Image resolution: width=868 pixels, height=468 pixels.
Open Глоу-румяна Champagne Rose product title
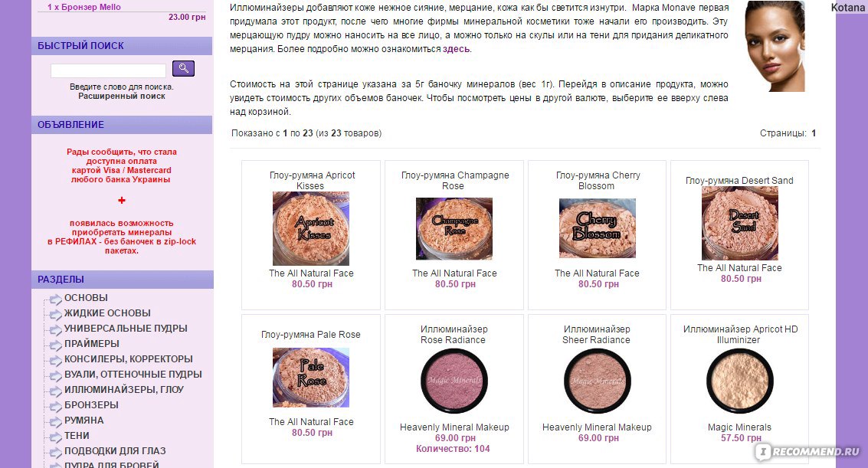[x=455, y=180]
